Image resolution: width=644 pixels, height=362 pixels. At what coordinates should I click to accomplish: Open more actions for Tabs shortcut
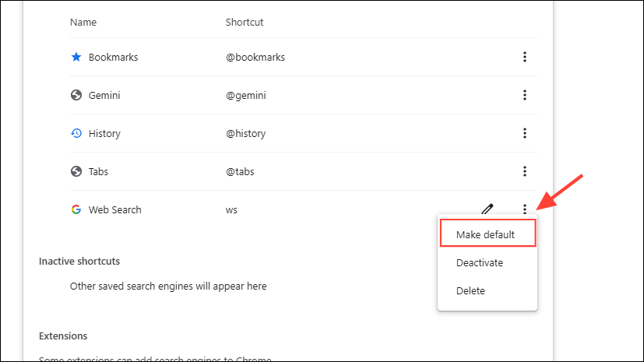click(525, 171)
